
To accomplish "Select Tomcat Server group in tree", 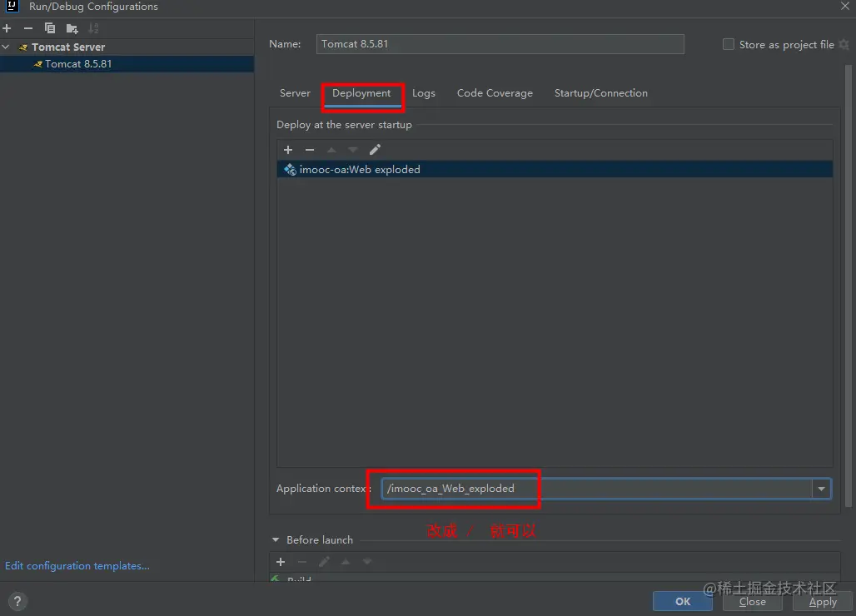I will (68, 47).
